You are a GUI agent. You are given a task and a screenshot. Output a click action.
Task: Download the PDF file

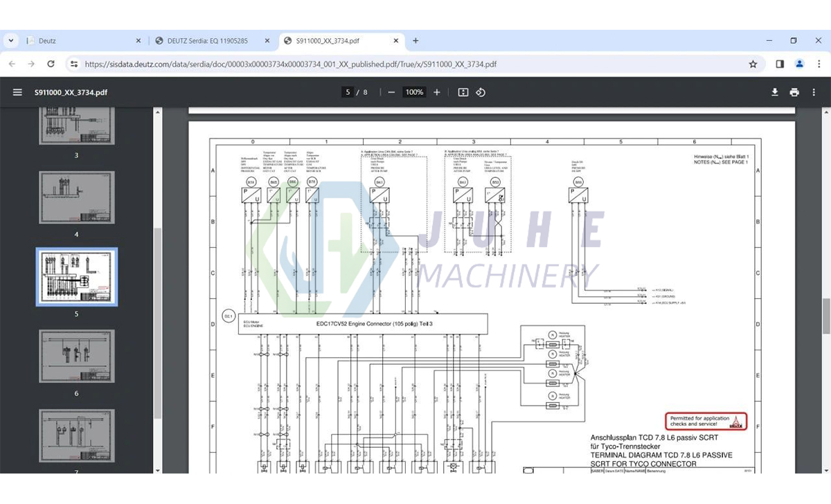pos(776,91)
